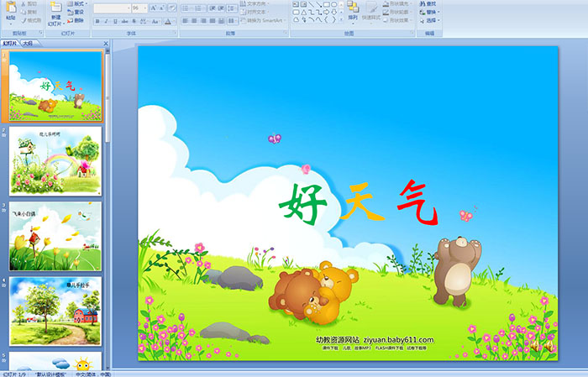Select the Left Brace shape
Screen dimensions: 588x377
(x=326, y=19)
